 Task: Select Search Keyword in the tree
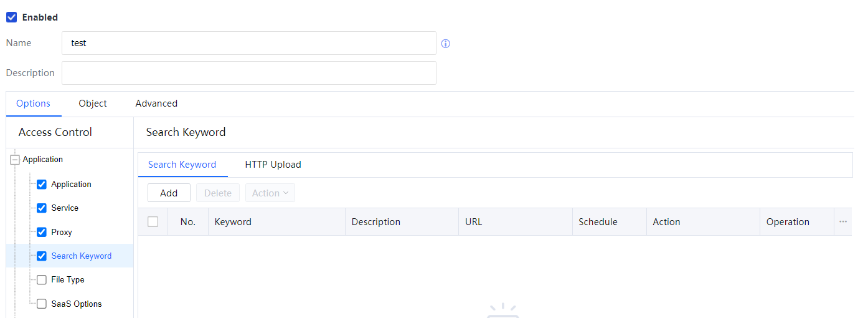pyautogui.click(x=82, y=256)
